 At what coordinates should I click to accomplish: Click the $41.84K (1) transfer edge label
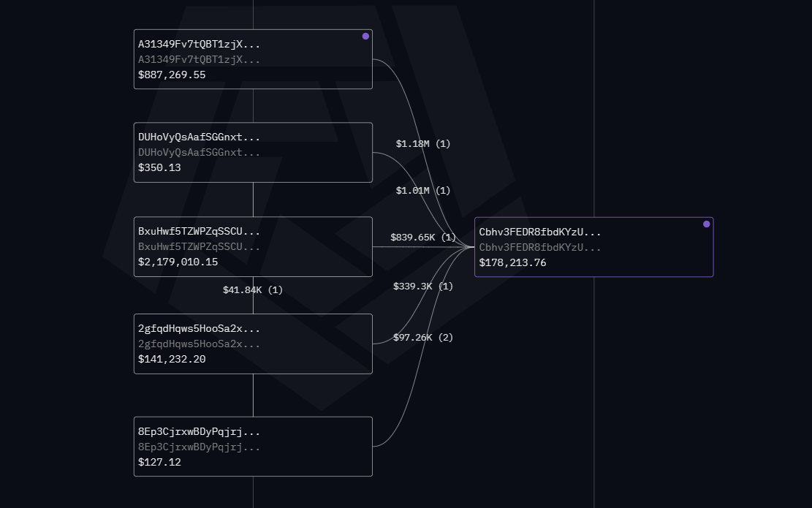253,289
